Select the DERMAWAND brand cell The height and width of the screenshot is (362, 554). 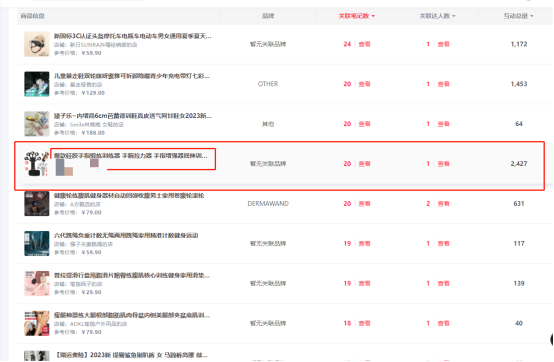point(268,204)
